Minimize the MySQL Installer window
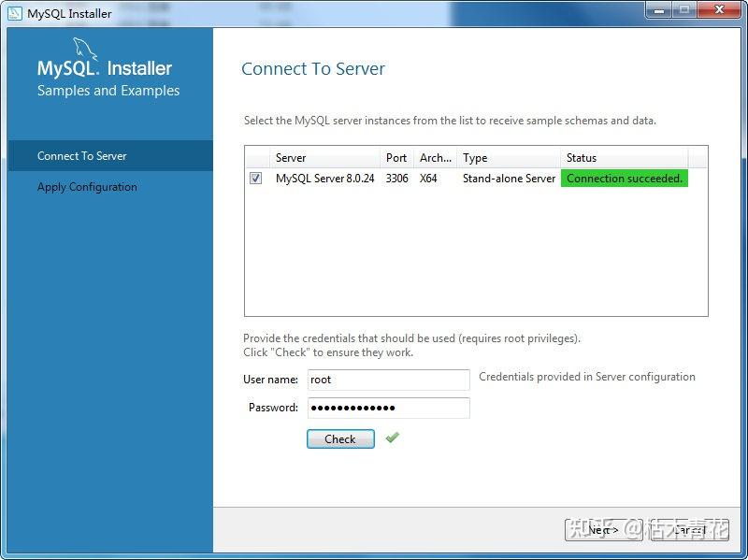Viewport: 748px width, 560px height. [659, 9]
